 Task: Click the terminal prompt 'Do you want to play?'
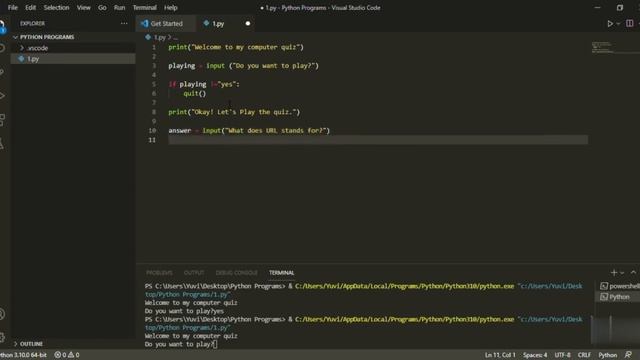[x=179, y=344]
